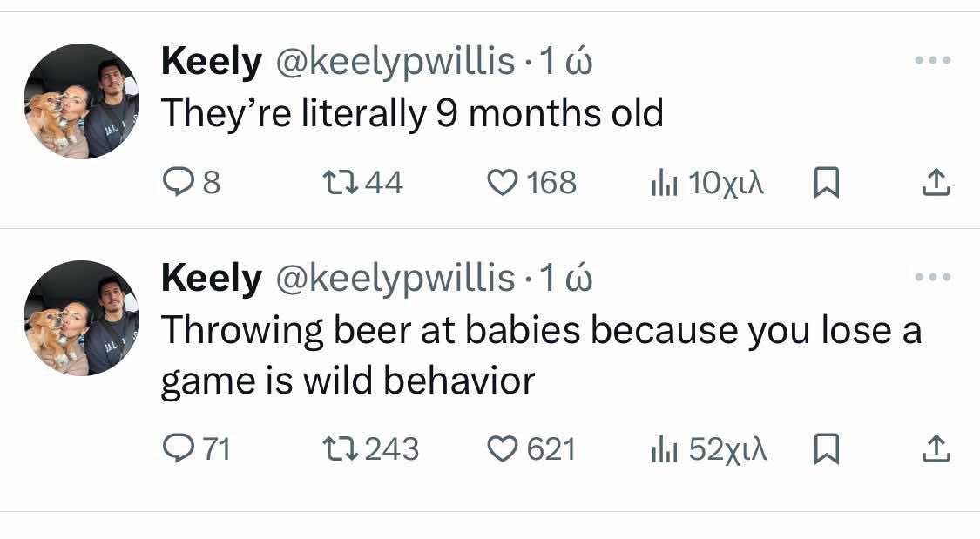
Task: Reply to the "Throwing beer at babies" tweet
Action: coord(178,449)
